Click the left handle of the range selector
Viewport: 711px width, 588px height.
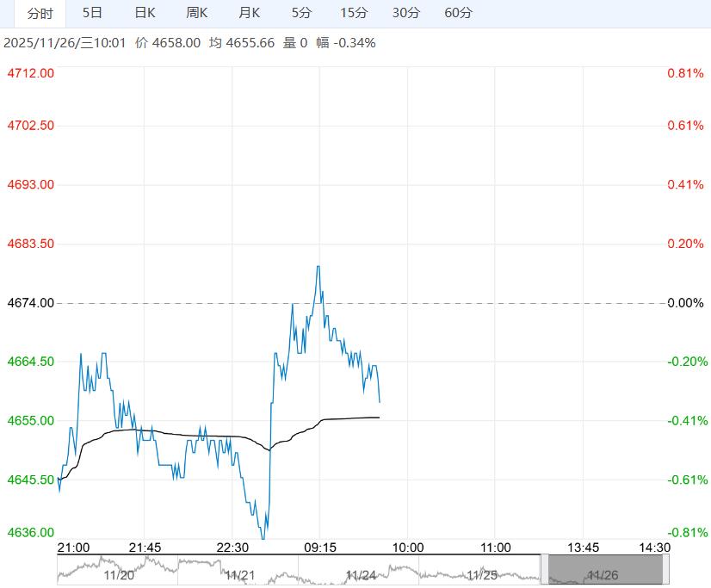[545, 569]
